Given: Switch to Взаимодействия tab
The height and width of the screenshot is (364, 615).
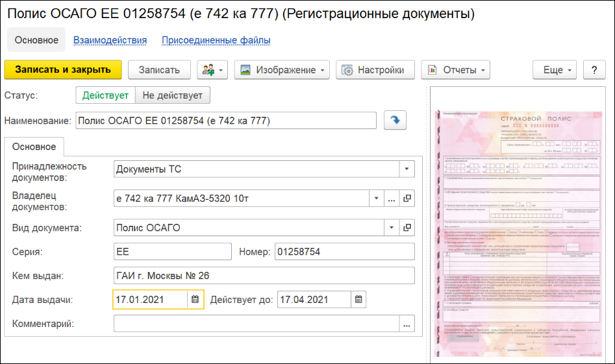Looking at the screenshot, I should point(110,40).
